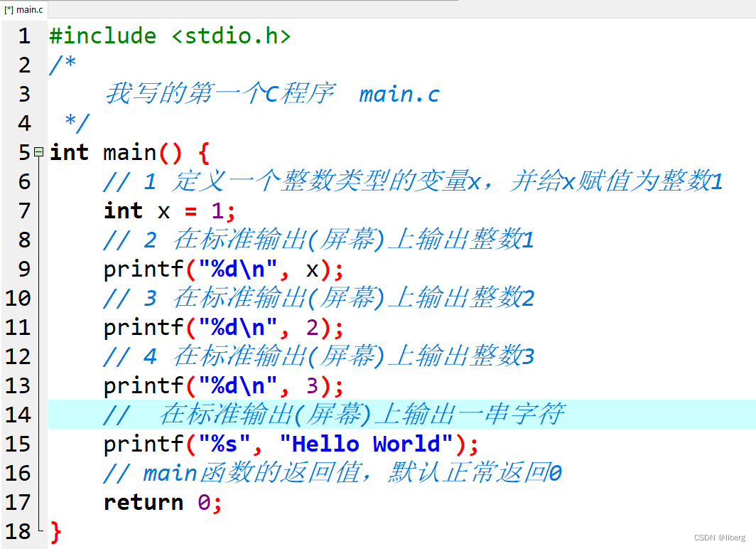Collapse the main function fold marker
The image size is (756, 549).
pyautogui.click(x=39, y=152)
